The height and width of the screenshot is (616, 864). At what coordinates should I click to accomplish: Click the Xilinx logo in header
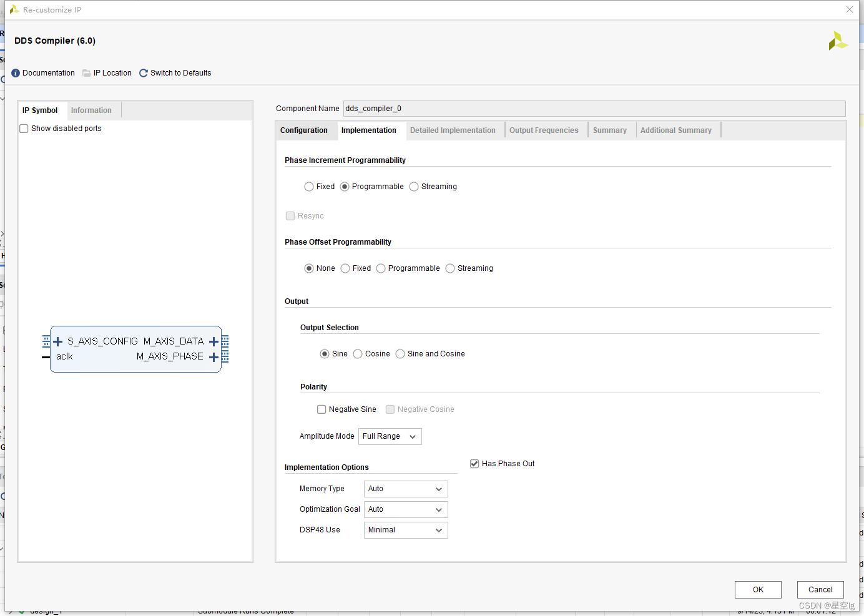pyautogui.click(x=837, y=41)
